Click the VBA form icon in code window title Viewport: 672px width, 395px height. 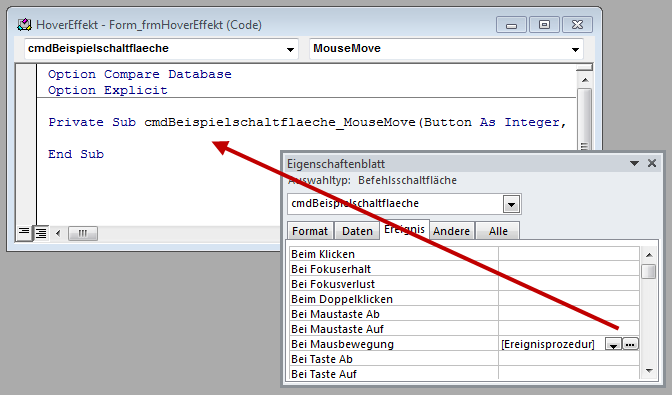tap(24, 24)
